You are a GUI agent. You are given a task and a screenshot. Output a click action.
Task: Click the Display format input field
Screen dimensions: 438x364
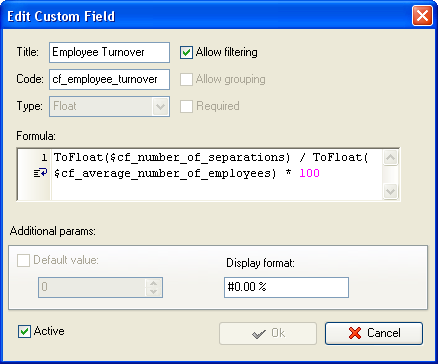(286, 287)
